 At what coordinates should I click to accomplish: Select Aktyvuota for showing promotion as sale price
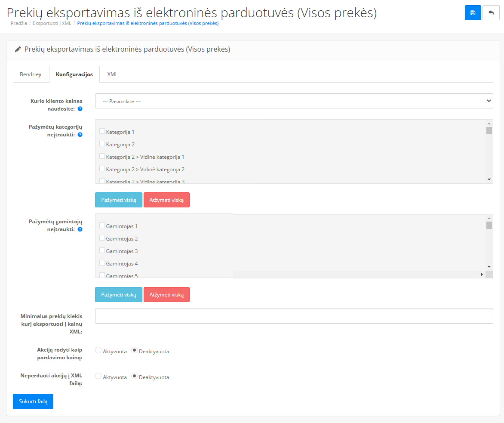pos(98,351)
